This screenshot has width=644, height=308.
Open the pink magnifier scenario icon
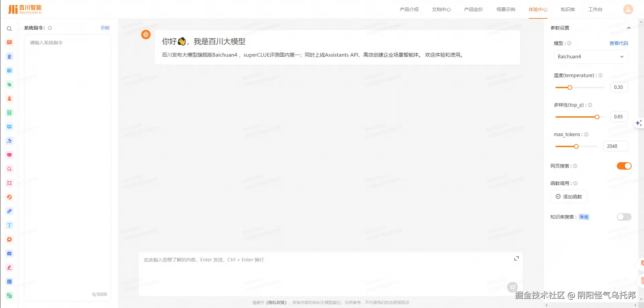tap(9, 169)
